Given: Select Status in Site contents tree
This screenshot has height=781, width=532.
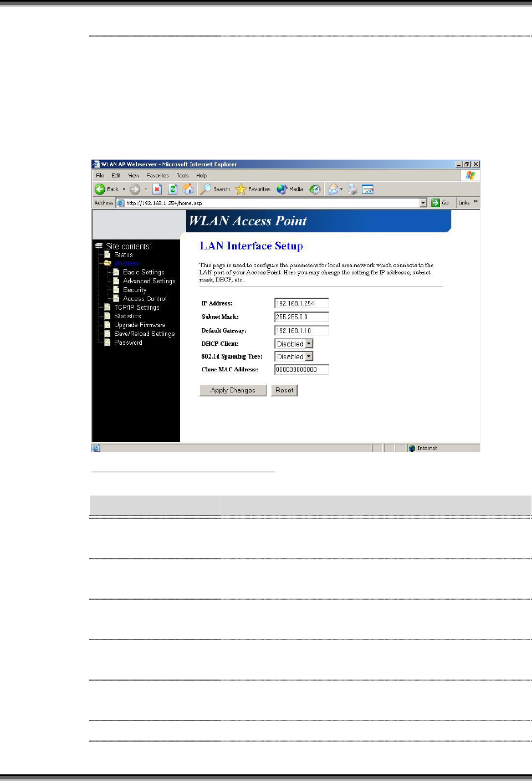Looking at the screenshot, I should 124,255.
